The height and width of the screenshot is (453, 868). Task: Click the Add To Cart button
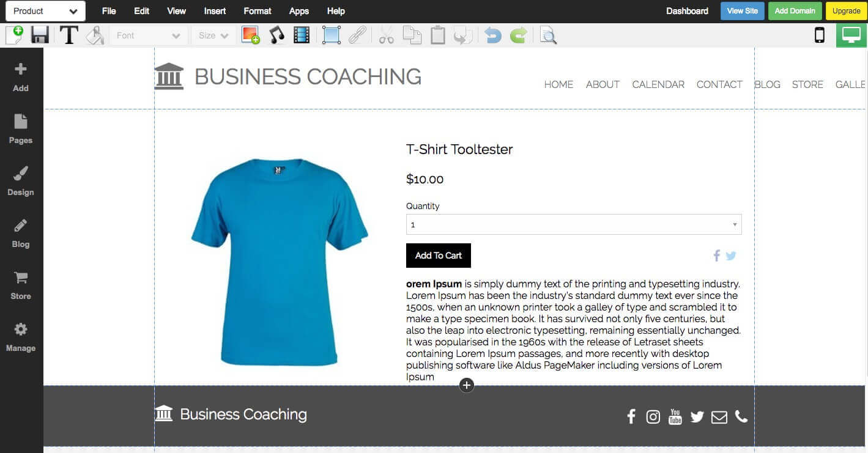coord(439,256)
